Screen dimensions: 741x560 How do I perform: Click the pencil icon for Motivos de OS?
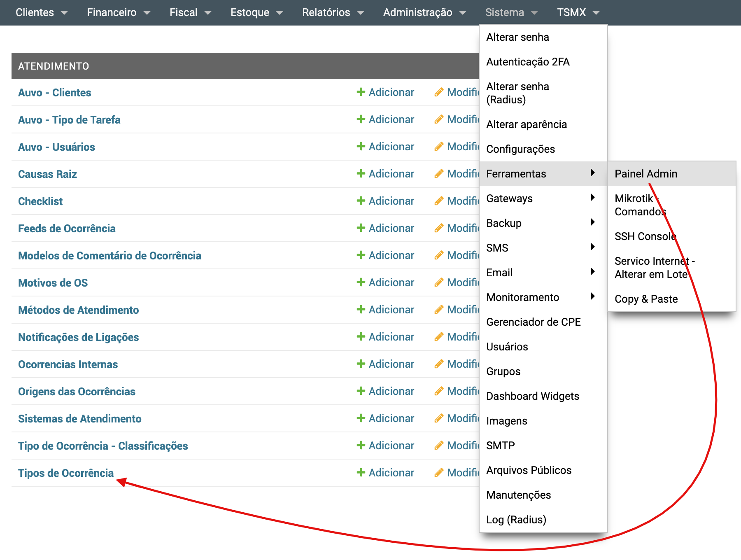pos(439,282)
